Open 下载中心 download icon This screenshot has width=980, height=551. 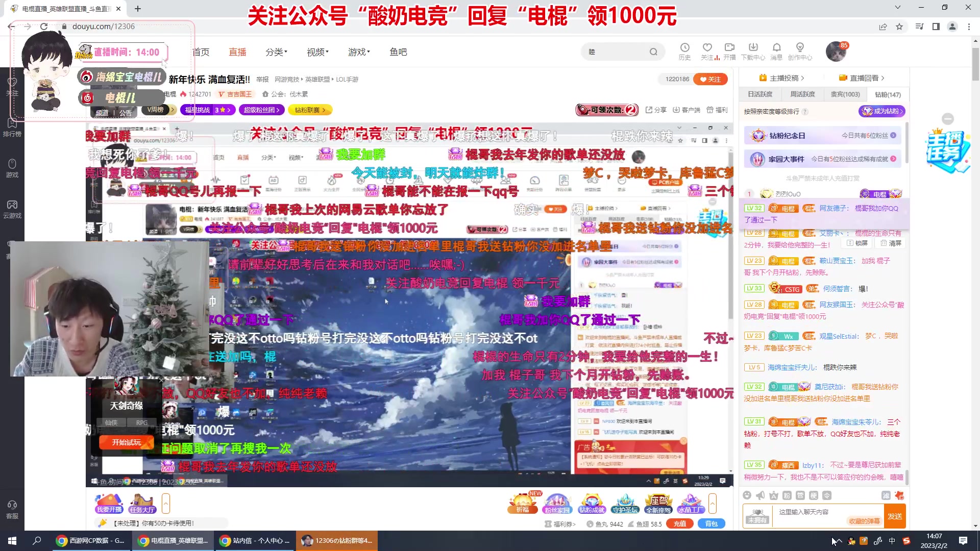753,52
